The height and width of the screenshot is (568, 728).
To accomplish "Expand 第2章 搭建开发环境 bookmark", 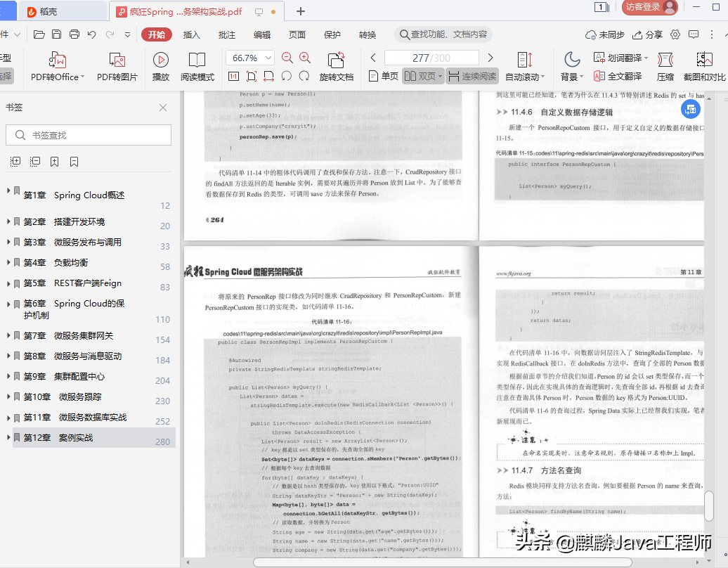I will (x=8, y=221).
